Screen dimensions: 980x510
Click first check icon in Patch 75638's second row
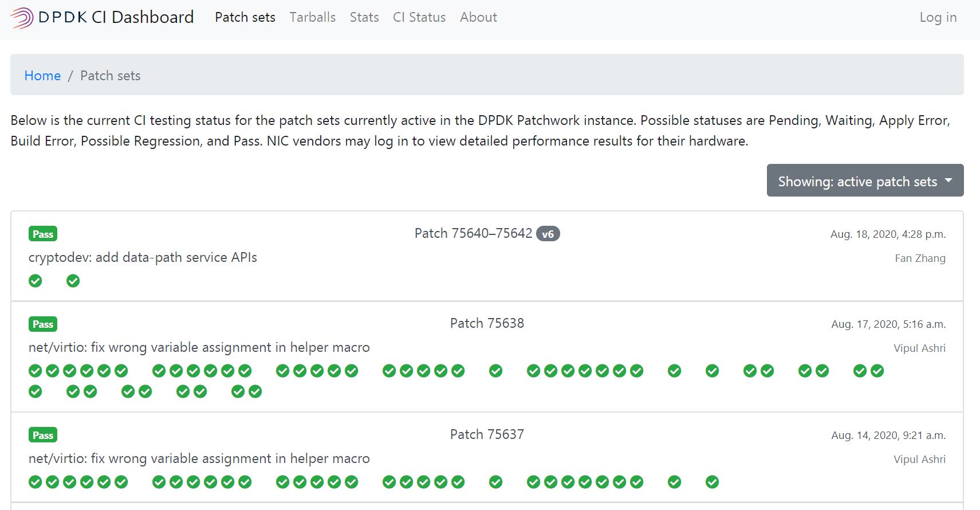tap(36, 391)
